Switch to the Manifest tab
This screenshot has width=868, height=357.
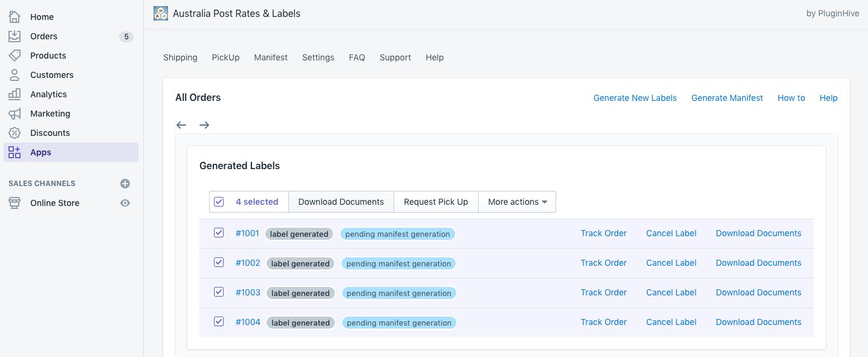(271, 57)
